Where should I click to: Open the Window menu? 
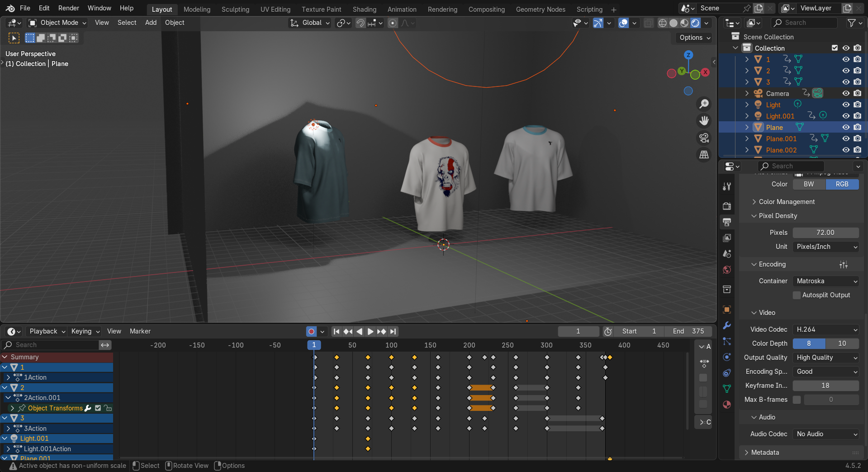point(99,8)
